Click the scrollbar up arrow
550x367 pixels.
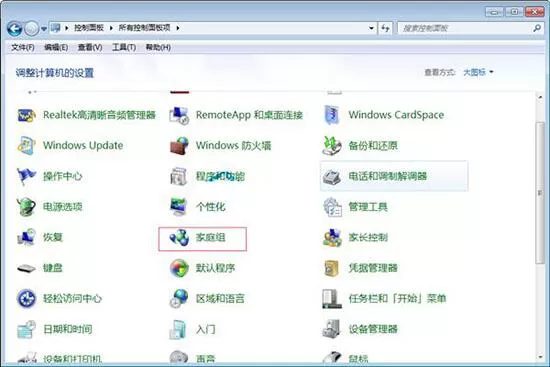[x=540, y=97]
